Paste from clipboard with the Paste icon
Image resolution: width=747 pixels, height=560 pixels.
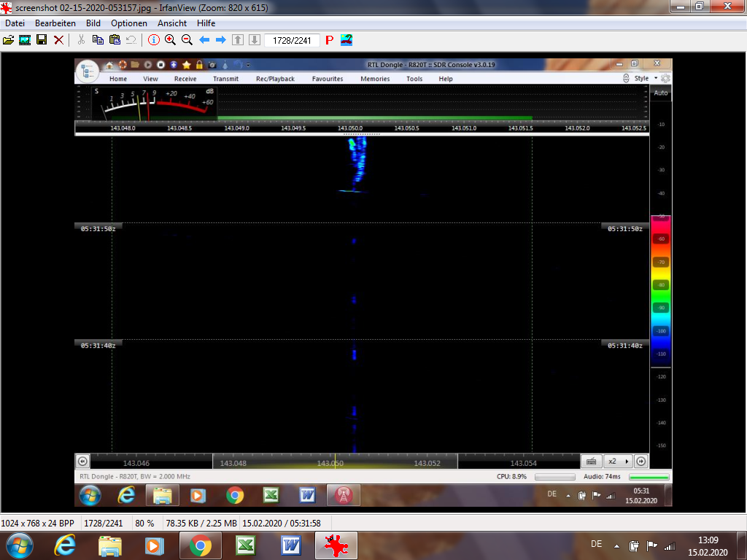115,40
